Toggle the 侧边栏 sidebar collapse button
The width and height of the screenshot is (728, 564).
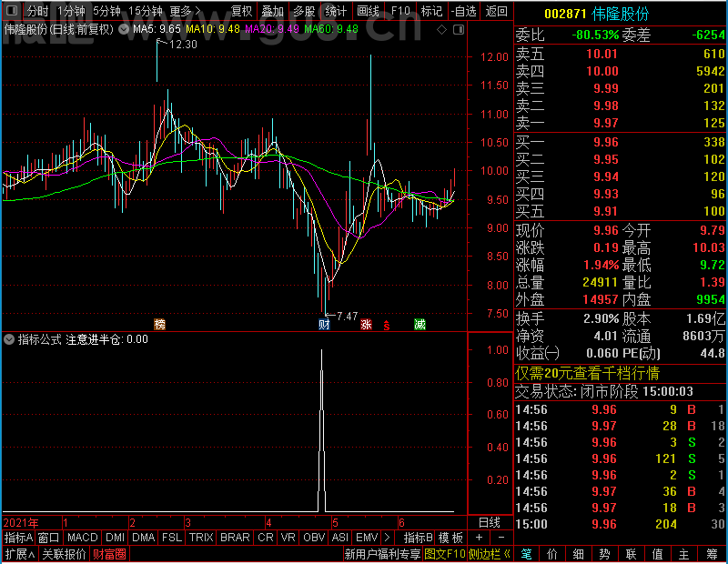490,554
